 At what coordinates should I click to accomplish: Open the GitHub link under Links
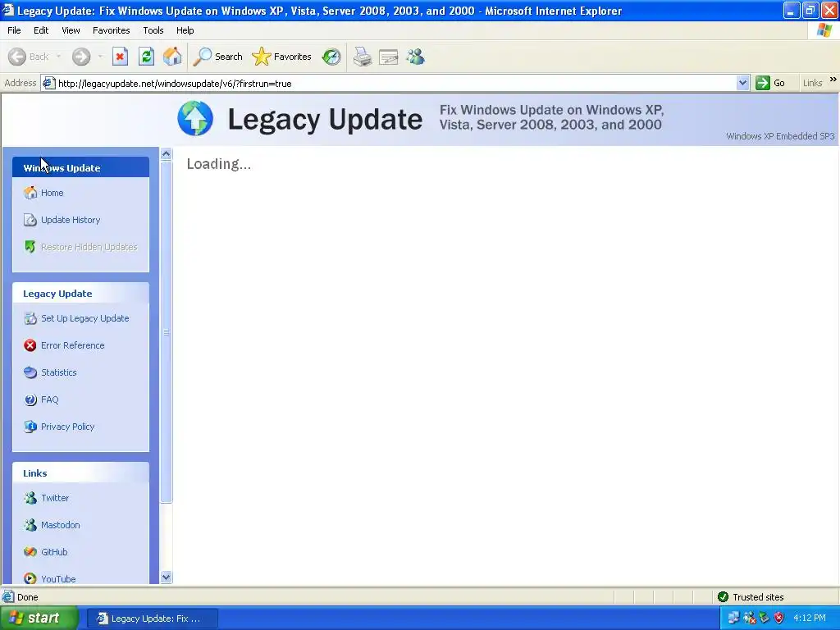(x=54, y=552)
